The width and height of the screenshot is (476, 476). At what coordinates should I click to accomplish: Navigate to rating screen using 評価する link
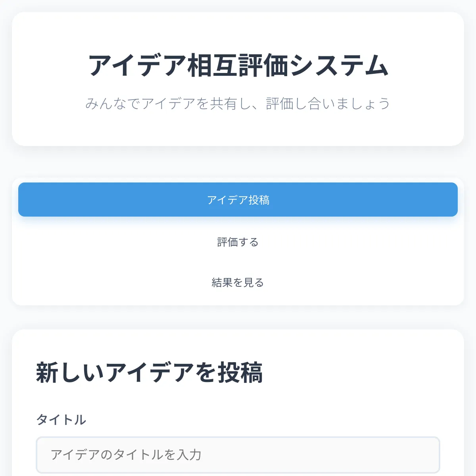tap(237, 242)
